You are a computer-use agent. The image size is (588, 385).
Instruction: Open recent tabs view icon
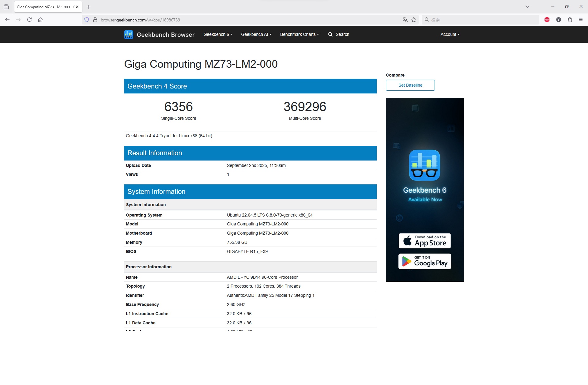(x=6, y=7)
